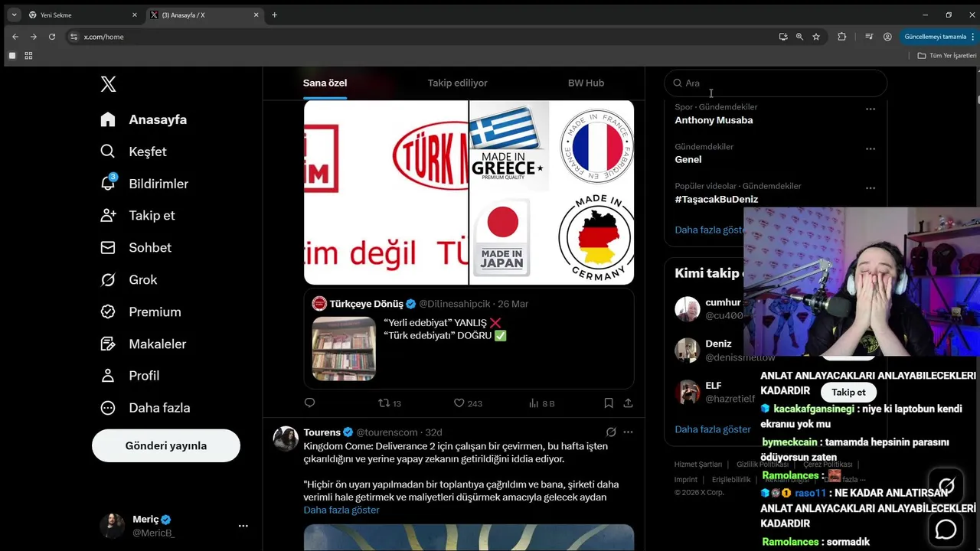Open the flags image on the right
980x551 pixels.
[552, 192]
